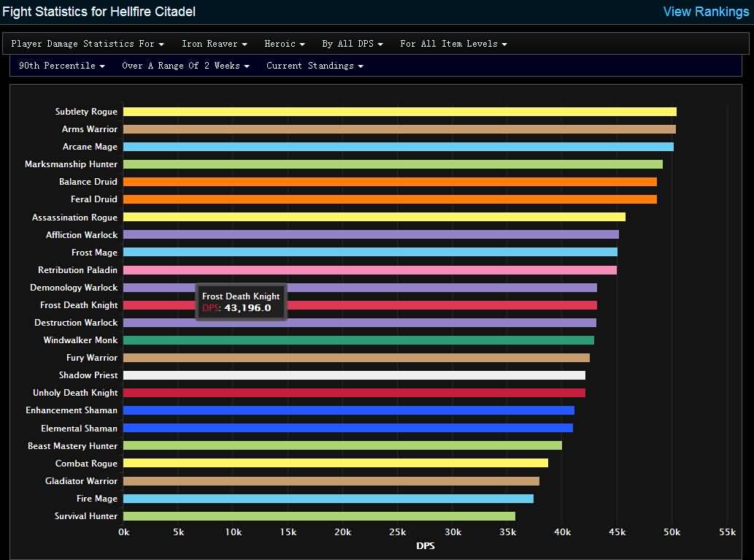Click the DPS x-axis title
This screenshot has width=754, height=560.
[426, 545]
